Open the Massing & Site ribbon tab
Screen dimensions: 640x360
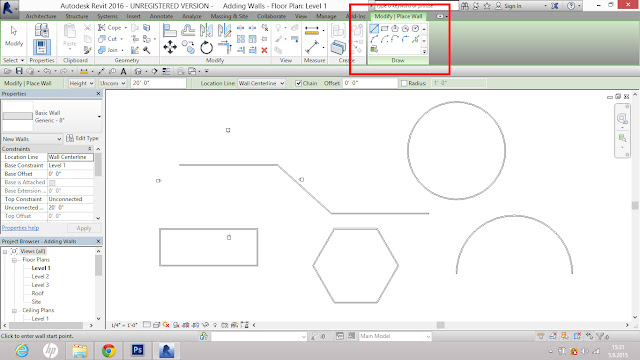coord(229,16)
